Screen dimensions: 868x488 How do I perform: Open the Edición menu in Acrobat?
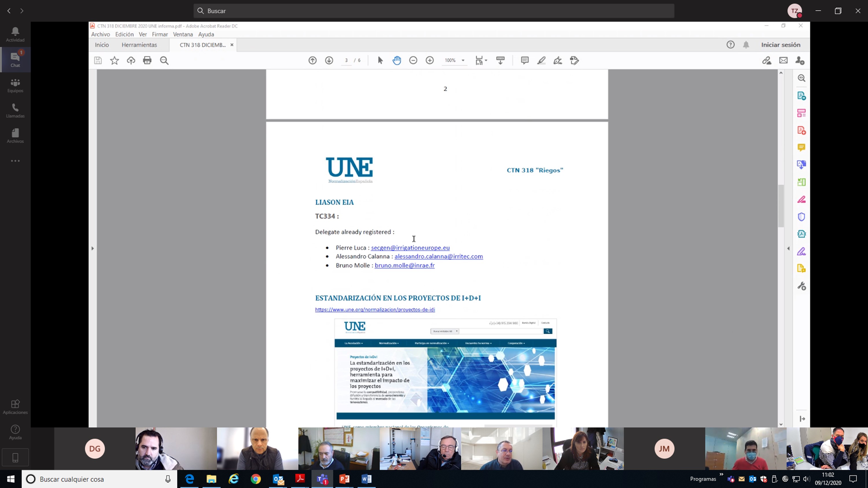[124, 34]
